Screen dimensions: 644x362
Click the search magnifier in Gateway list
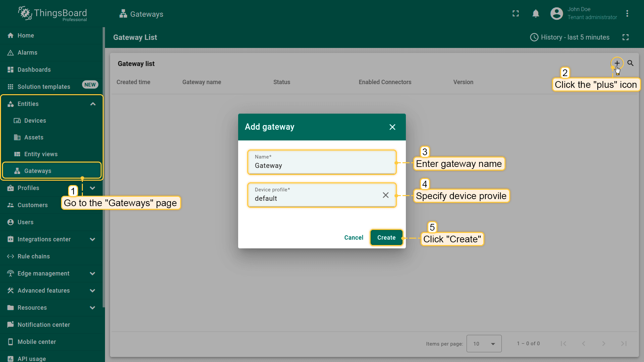coord(630,63)
